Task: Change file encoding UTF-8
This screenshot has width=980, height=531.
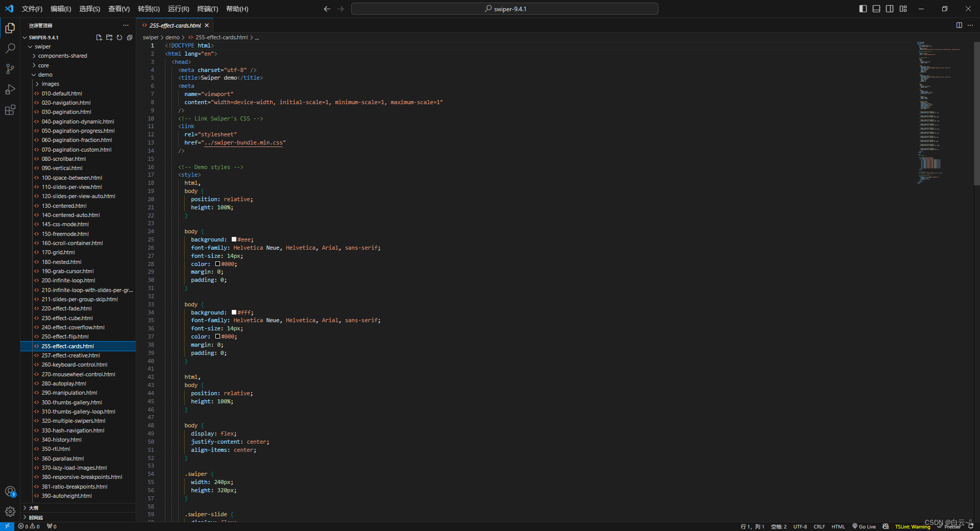Action: pos(800,526)
